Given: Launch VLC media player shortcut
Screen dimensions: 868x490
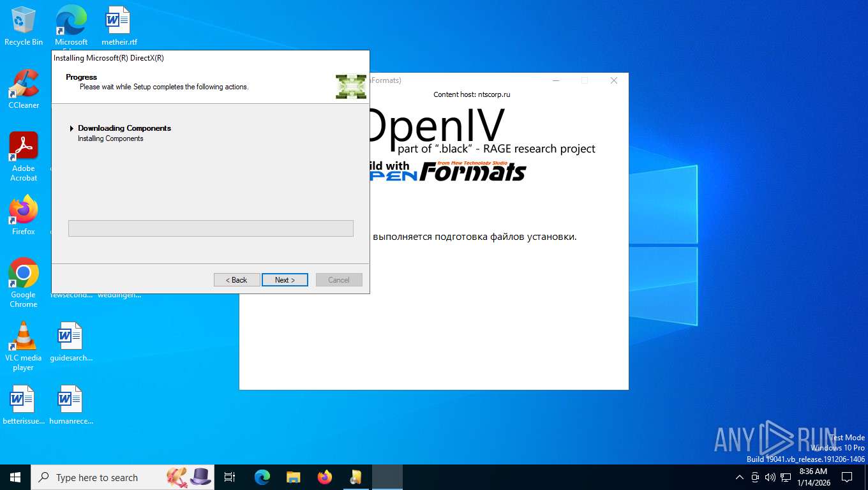Looking at the screenshot, I should 24,346.
